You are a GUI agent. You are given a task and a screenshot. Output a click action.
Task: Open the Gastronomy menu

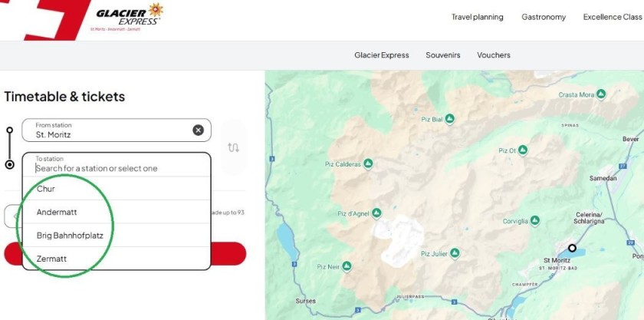(544, 17)
